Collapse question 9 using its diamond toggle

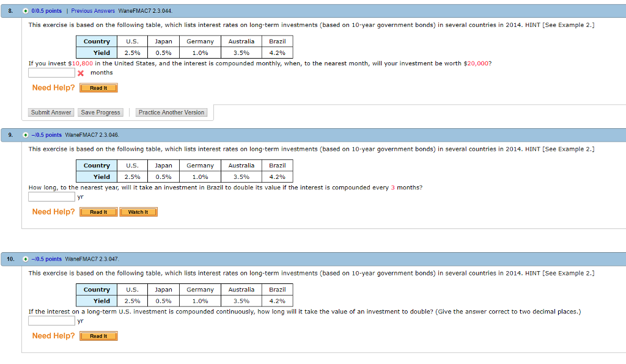24,134
